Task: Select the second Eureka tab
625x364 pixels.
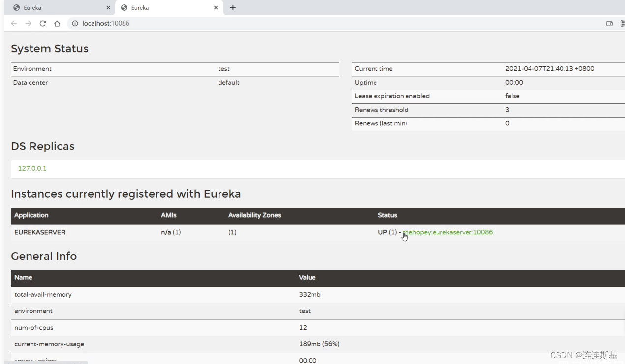Action: (x=169, y=8)
